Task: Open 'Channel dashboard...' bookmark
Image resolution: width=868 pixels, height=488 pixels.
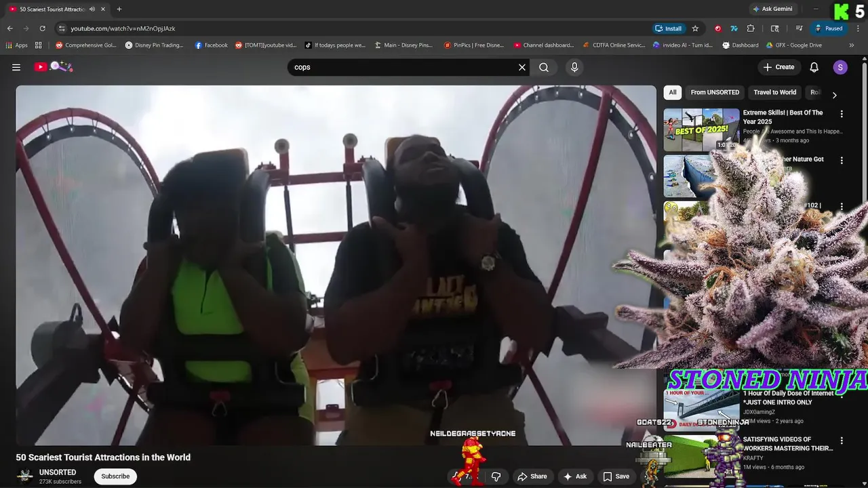Action: tap(544, 45)
